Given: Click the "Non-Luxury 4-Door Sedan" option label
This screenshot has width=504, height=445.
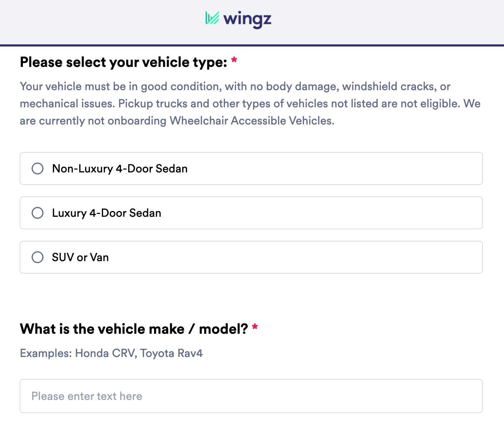Looking at the screenshot, I should [120, 168].
